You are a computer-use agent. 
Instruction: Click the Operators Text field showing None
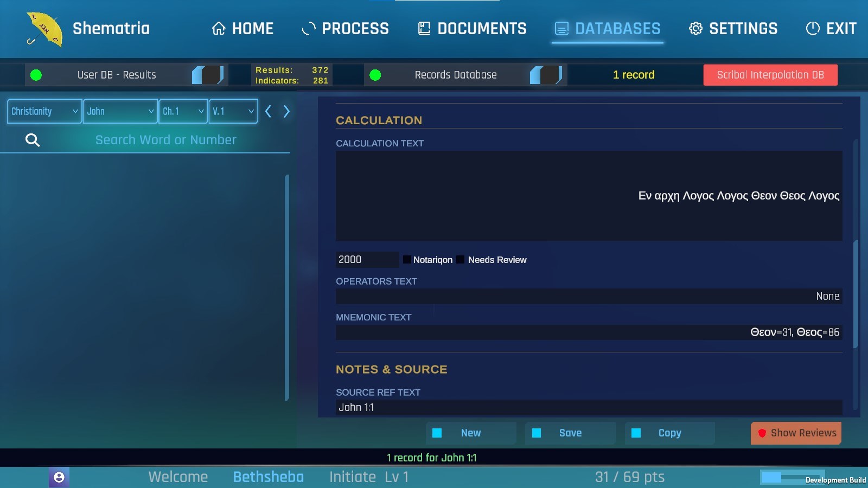pos(589,296)
